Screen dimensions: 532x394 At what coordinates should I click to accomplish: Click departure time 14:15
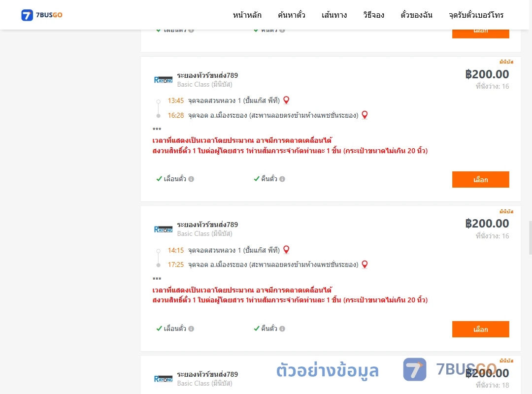coord(176,251)
